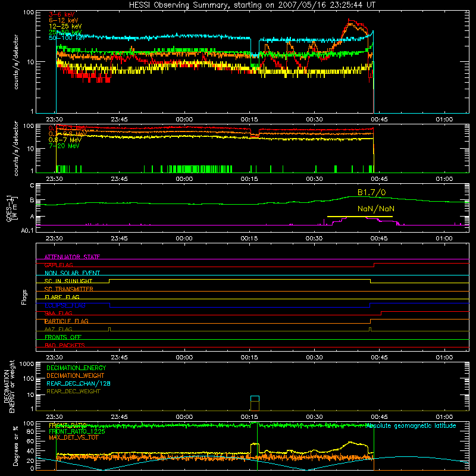
Task: Click the NaN/NaN annotation in GOES panel
Action: click(376, 209)
